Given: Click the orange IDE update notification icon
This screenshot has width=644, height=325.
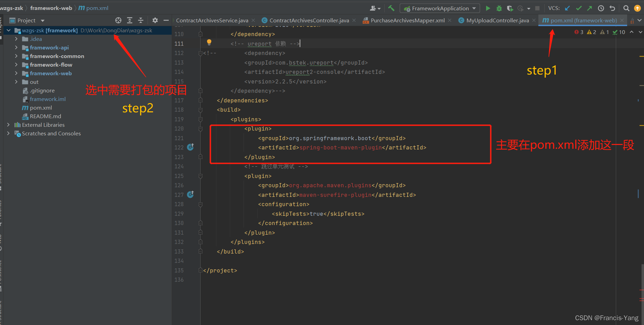Looking at the screenshot, I should click(637, 8).
